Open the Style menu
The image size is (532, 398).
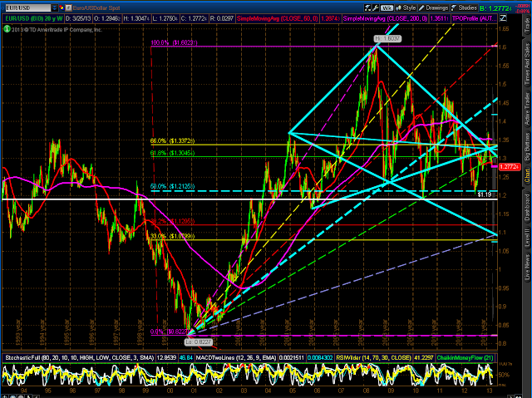[406, 7]
